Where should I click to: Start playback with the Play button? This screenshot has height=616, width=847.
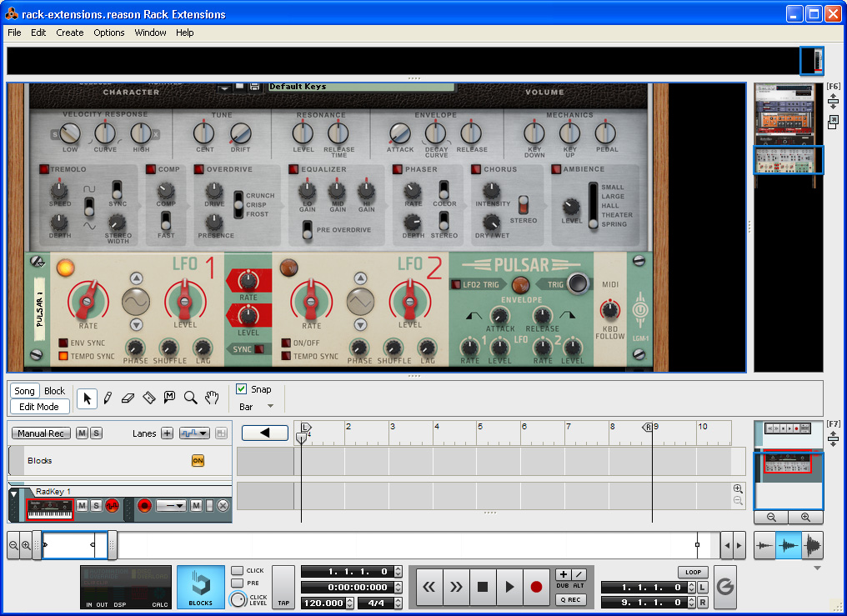point(509,587)
